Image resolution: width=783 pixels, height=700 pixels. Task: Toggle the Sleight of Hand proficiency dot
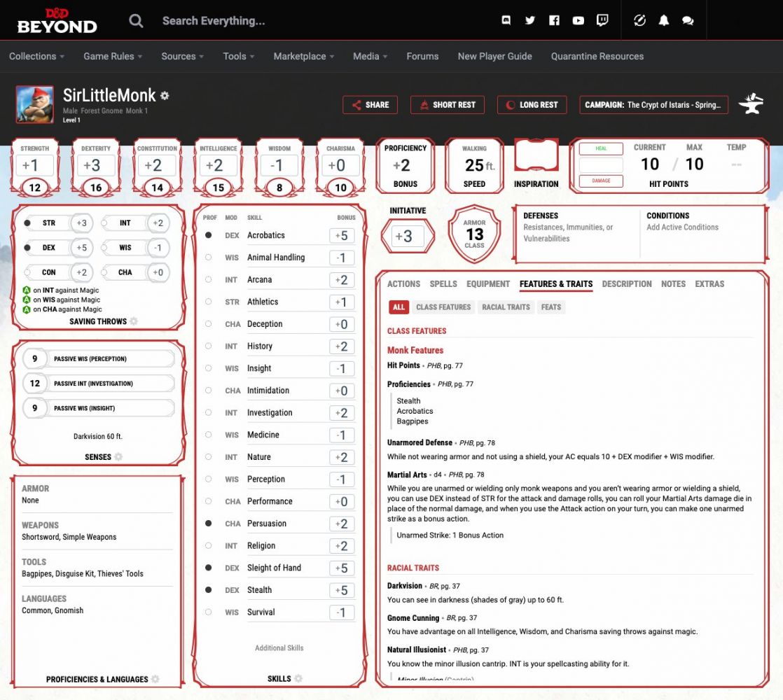coord(208,567)
